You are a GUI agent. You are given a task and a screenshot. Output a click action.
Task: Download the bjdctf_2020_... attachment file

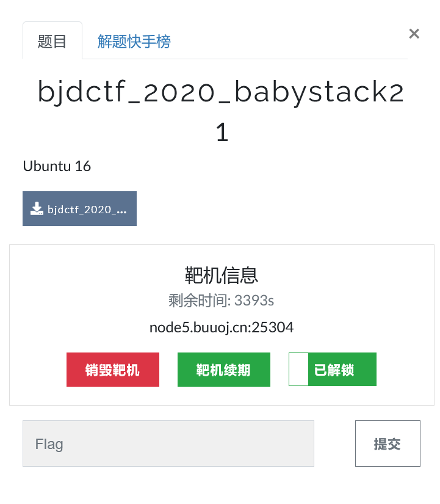79,208
